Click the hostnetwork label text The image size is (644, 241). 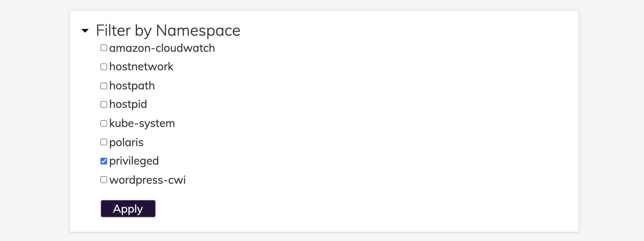coord(141,67)
